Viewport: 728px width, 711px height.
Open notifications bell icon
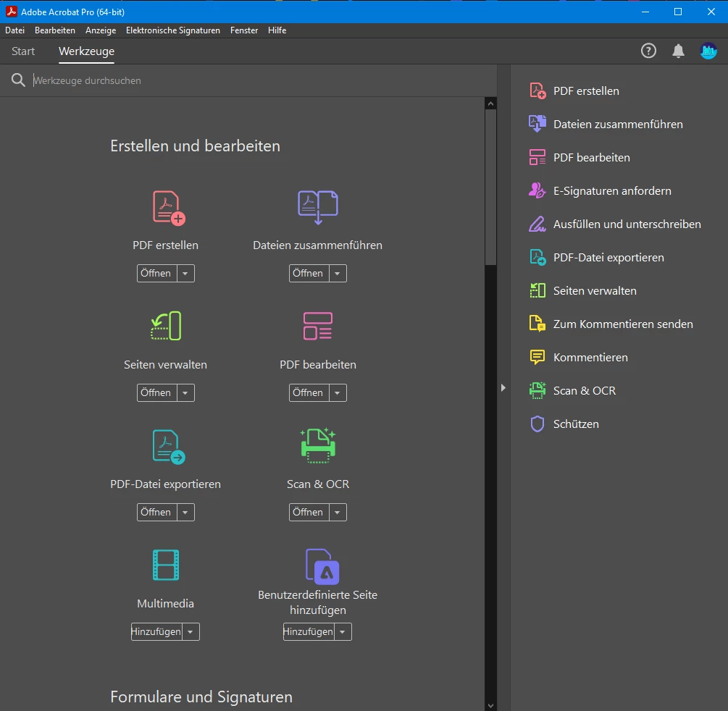tap(678, 51)
